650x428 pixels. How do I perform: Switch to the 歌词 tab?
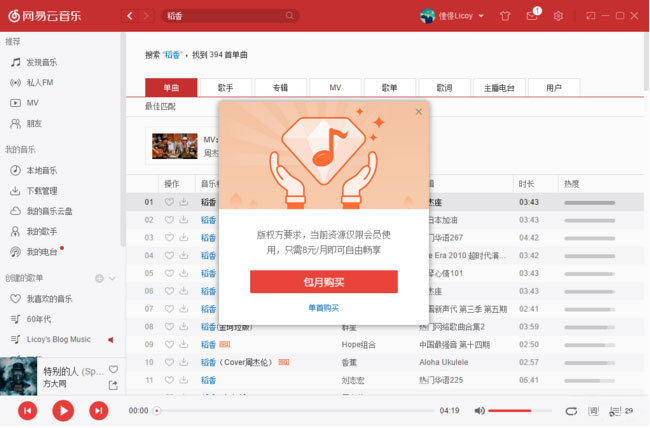pos(444,88)
